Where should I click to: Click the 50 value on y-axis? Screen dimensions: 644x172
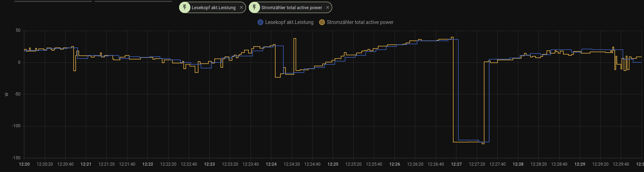(18, 30)
